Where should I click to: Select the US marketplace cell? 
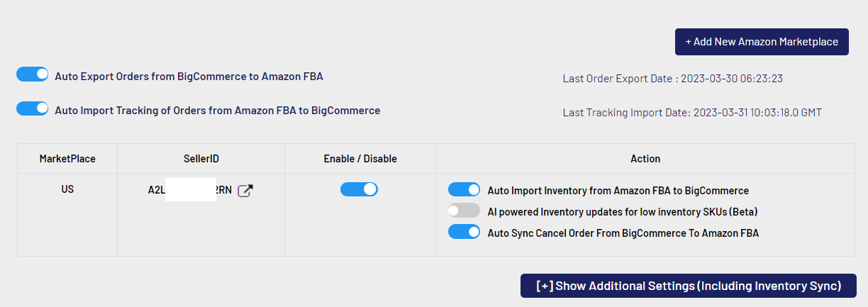[67, 190]
